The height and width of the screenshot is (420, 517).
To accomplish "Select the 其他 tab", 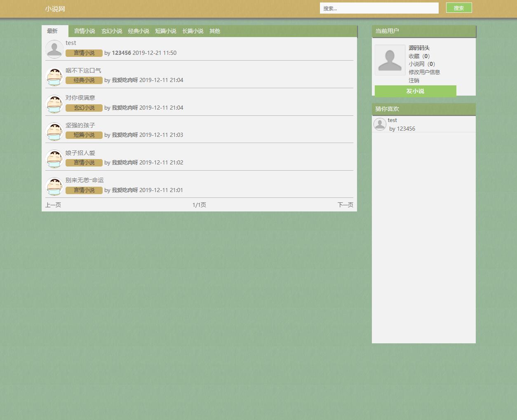I will point(215,31).
